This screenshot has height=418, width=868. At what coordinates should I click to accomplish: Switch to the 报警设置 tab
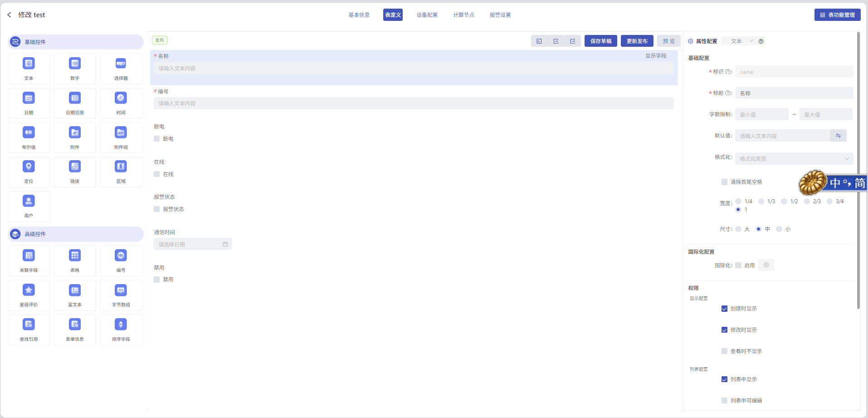tap(500, 15)
